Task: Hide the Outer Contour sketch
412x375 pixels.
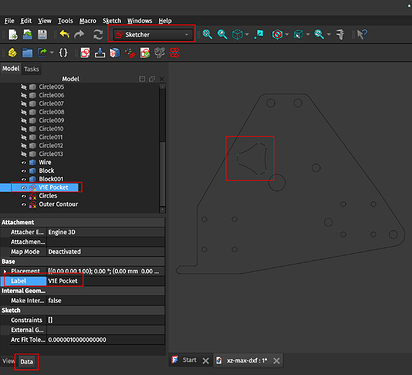Action: click(x=24, y=204)
